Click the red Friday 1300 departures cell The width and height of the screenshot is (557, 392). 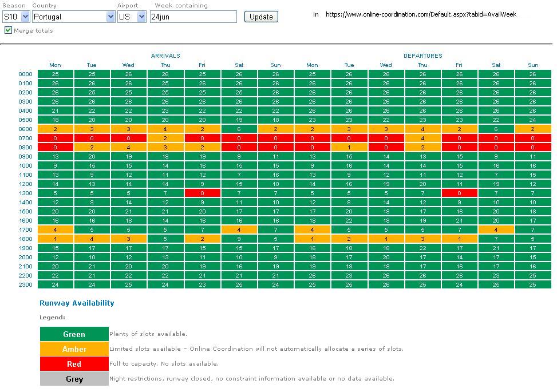(x=459, y=193)
